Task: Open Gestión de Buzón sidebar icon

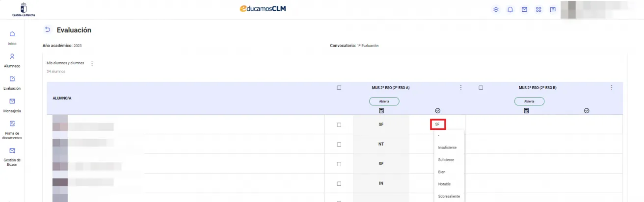Action: click(12, 151)
